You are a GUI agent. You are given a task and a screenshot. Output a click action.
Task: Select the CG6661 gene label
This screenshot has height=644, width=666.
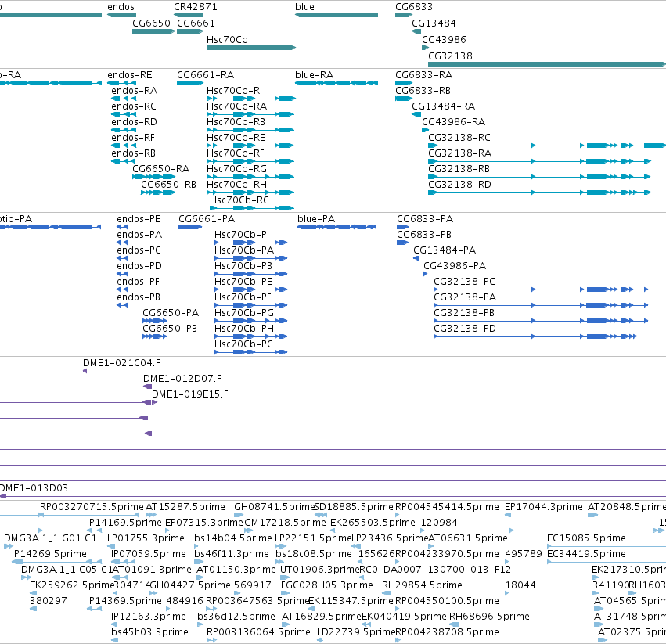pyautogui.click(x=196, y=23)
